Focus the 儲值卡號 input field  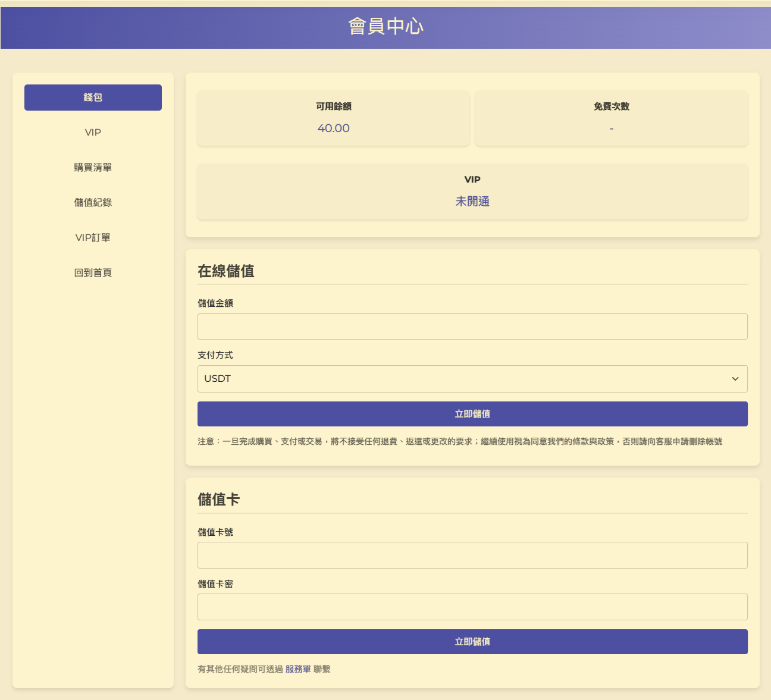(x=472, y=555)
